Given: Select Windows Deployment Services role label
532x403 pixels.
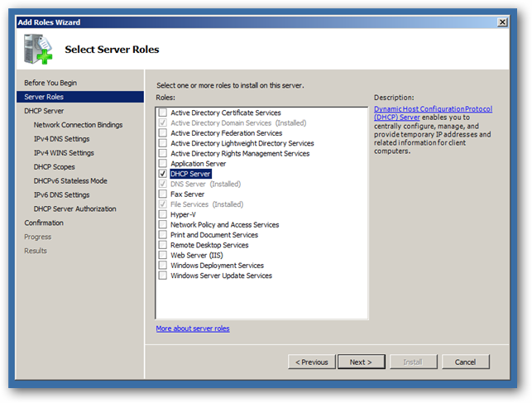Looking at the screenshot, I should tap(217, 266).
